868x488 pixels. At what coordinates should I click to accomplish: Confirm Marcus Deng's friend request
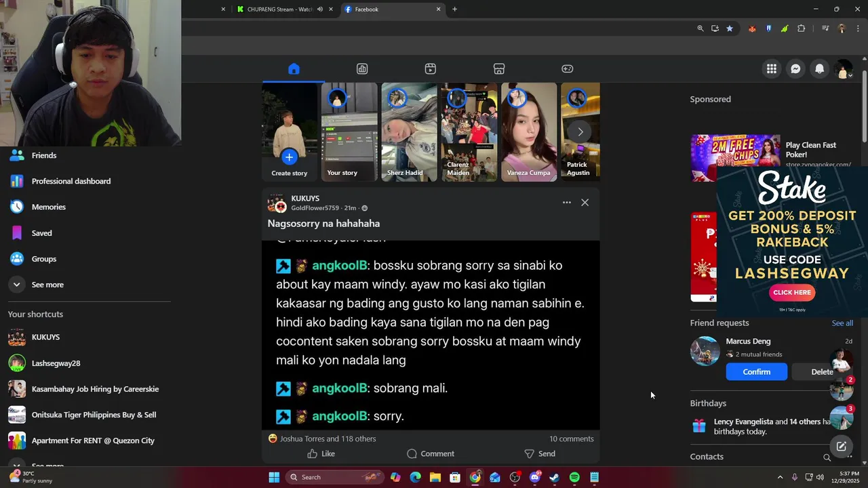756,371
